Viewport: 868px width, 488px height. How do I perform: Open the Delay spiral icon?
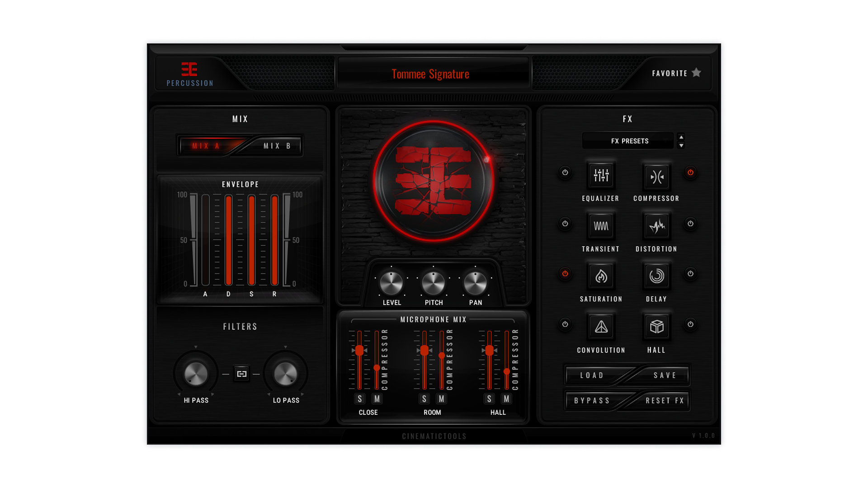click(656, 276)
